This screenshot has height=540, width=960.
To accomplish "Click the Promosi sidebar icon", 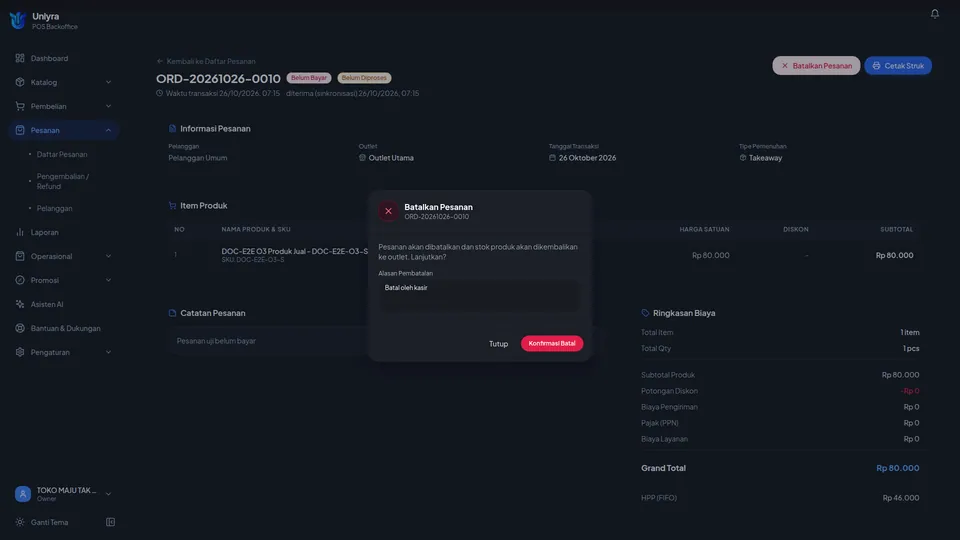I will (x=20, y=280).
